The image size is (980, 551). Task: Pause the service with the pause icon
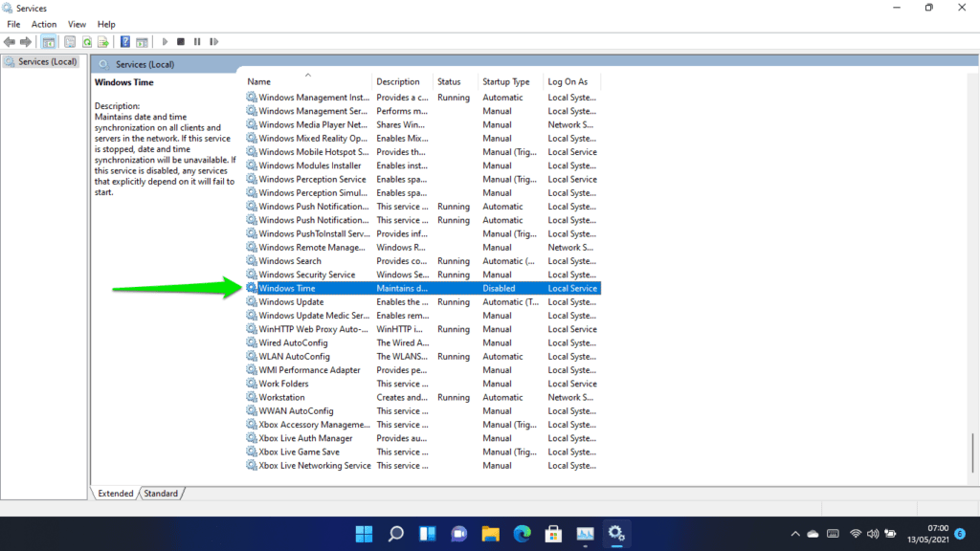click(198, 41)
